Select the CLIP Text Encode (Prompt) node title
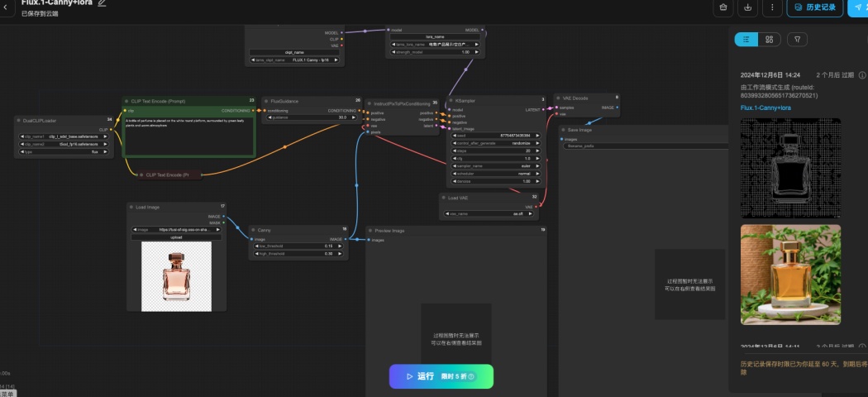The height and width of the screenshot is (397, 868). click(x=158, y=102)
